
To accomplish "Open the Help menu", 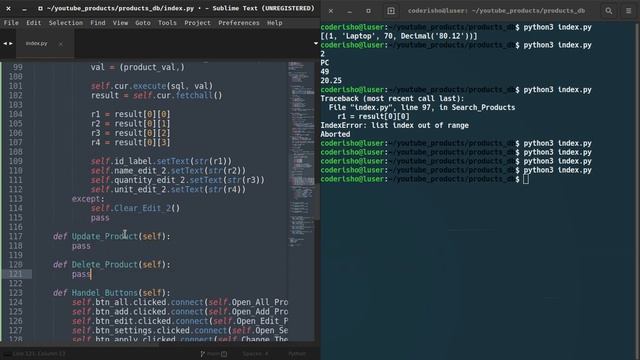I will point(275,23).
